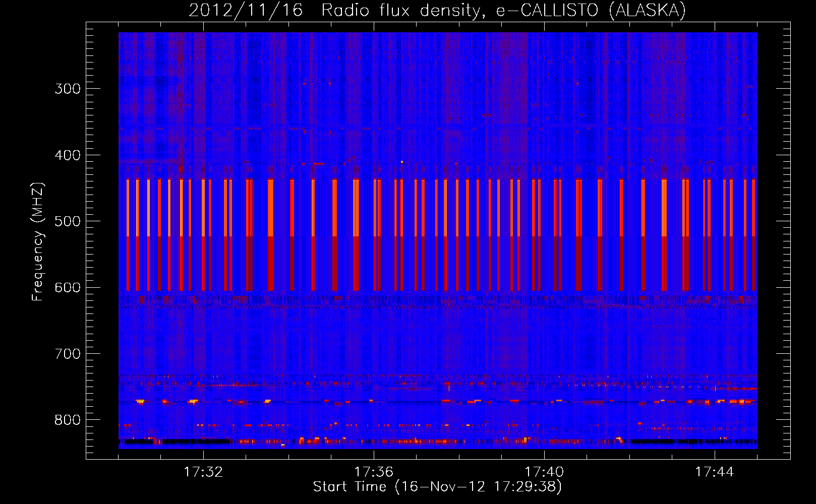Click the 600 frequency tick label

point(68,288)
